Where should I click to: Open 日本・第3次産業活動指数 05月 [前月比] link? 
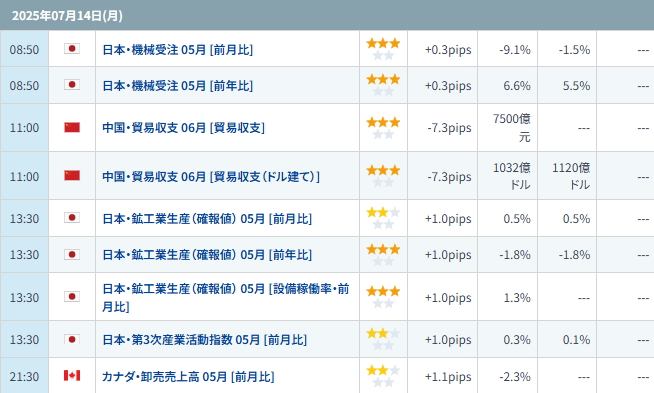(x=205, y=340)
